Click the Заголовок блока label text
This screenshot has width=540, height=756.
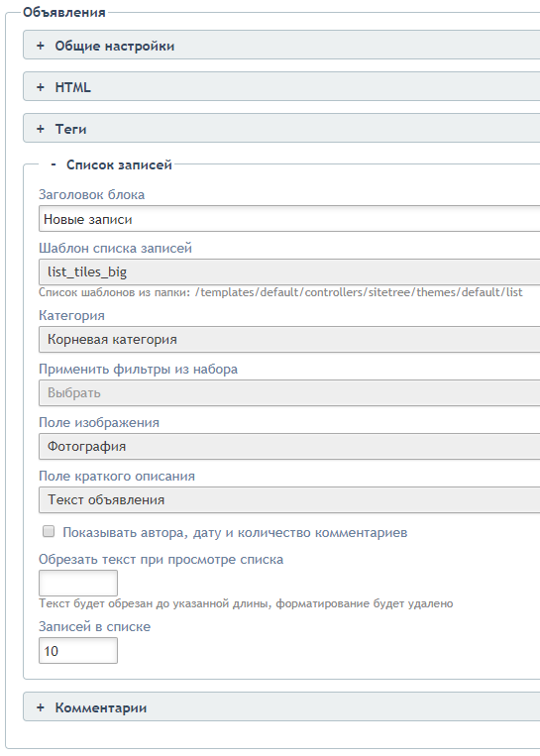coord(91,194)
